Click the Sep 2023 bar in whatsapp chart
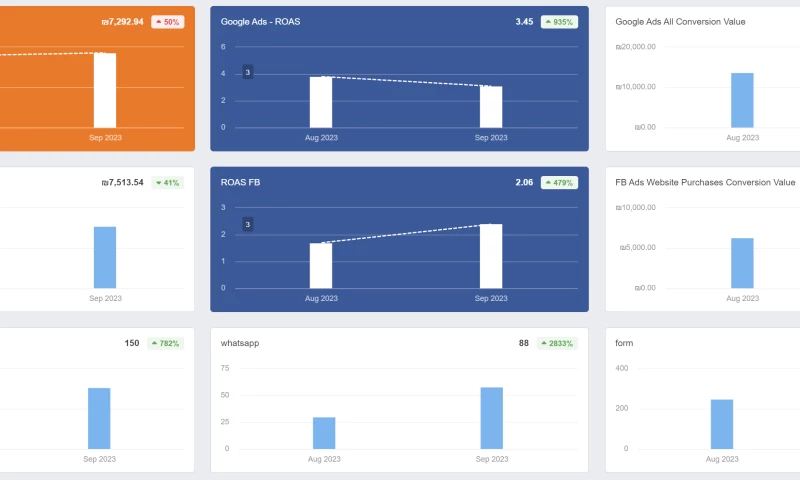Viewport: 800px width, 480px height. tap(492, 418)
